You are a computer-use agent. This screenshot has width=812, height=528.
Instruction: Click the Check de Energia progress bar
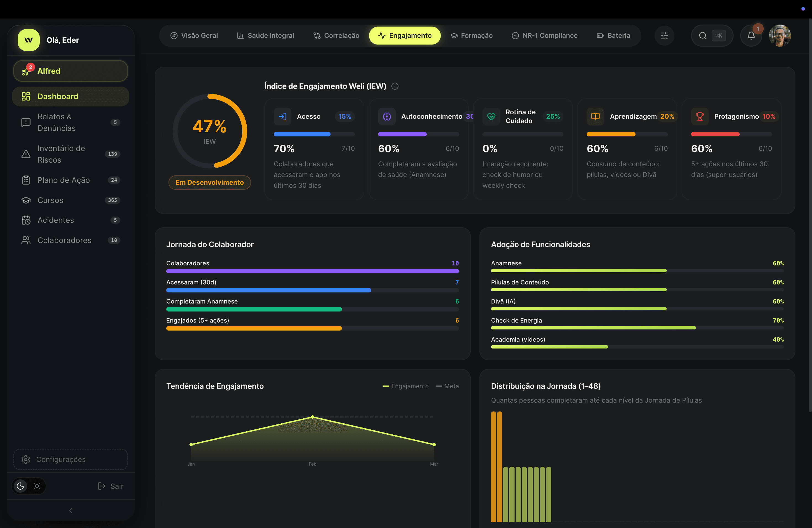(637, 328)
